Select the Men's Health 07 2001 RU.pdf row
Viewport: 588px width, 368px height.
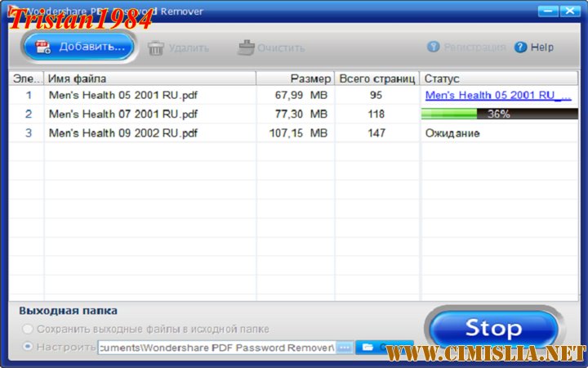coord(122,114)
